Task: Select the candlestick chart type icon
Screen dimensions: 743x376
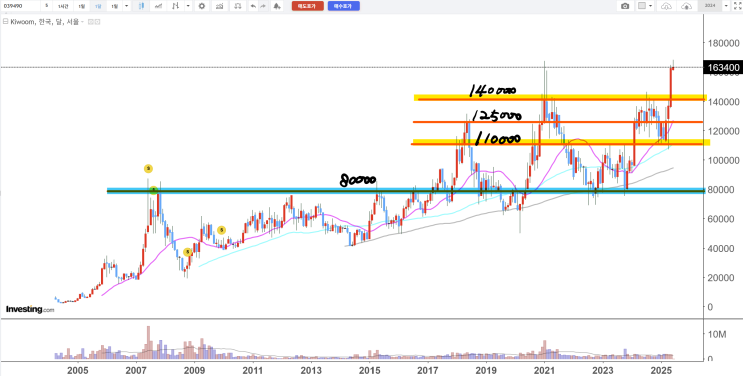Action: coord(141,6)
